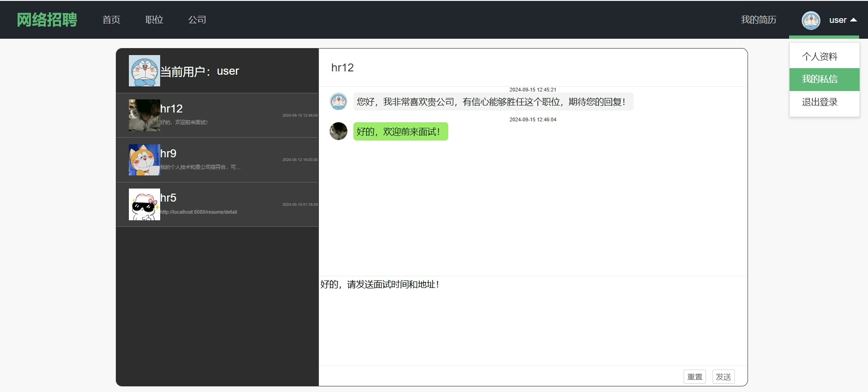
Task: Select hr12 contact name in list
Action: click(x=171, y=109)
